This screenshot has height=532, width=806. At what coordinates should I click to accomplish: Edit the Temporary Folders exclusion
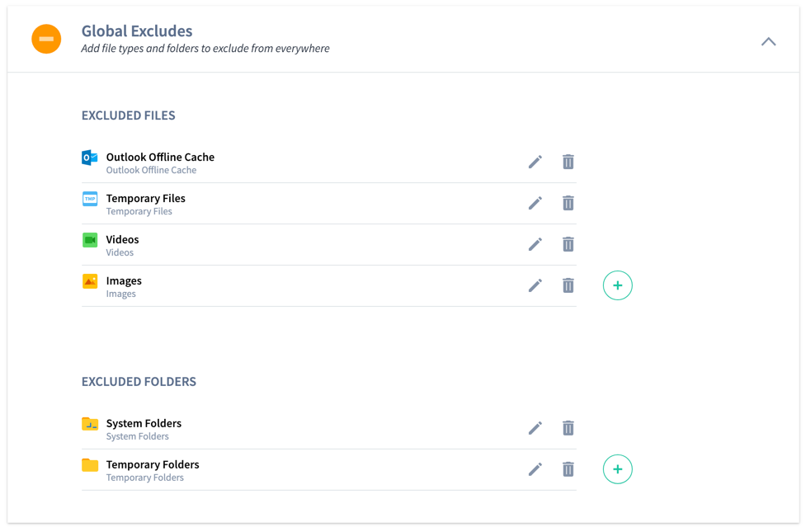535,469
